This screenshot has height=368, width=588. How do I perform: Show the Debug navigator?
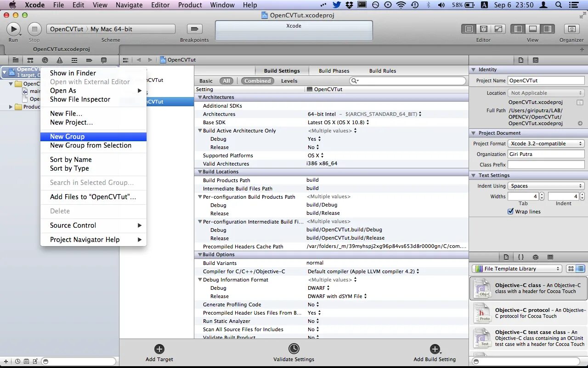[74, 60]
